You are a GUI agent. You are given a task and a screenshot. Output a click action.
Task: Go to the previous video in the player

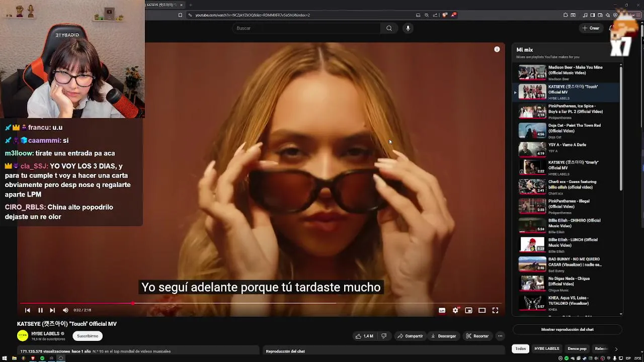point(28,310)
